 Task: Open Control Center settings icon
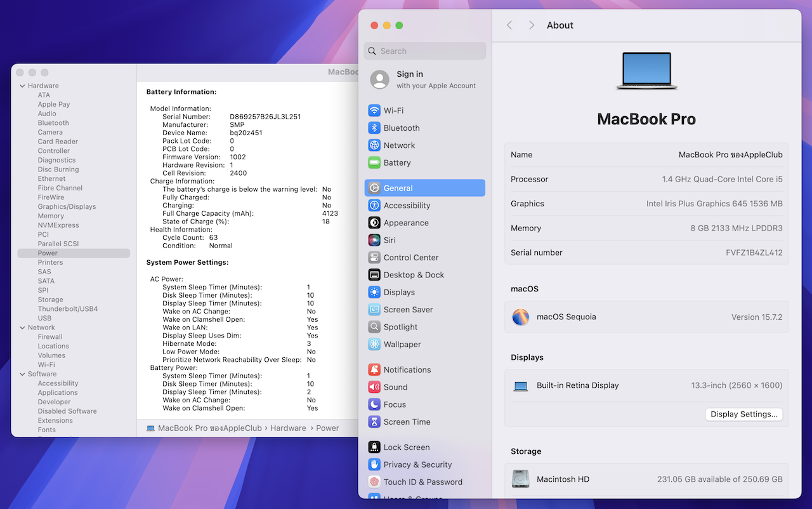[374, 258]
